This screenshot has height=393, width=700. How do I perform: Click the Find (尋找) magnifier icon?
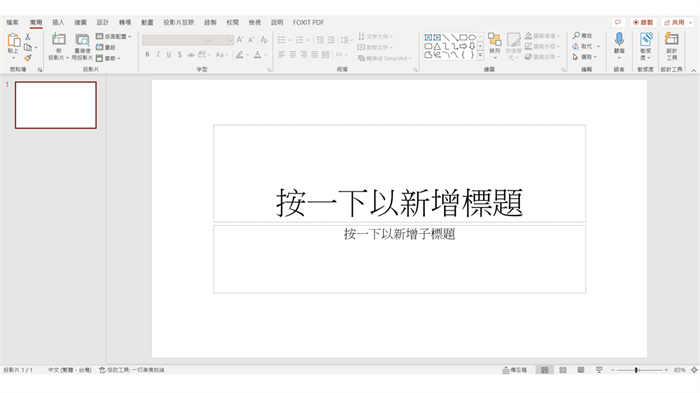pyautogui.click(x=576, y=35)
